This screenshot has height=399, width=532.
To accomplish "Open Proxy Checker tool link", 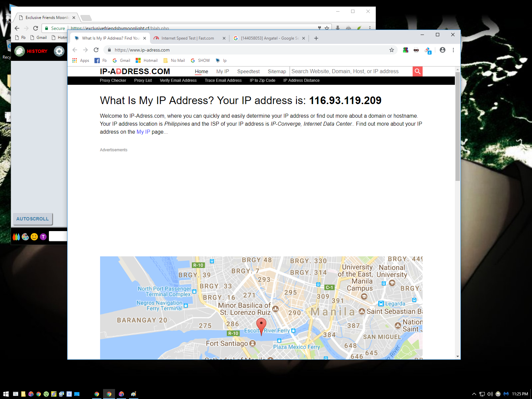I will [x=113, y=80].
